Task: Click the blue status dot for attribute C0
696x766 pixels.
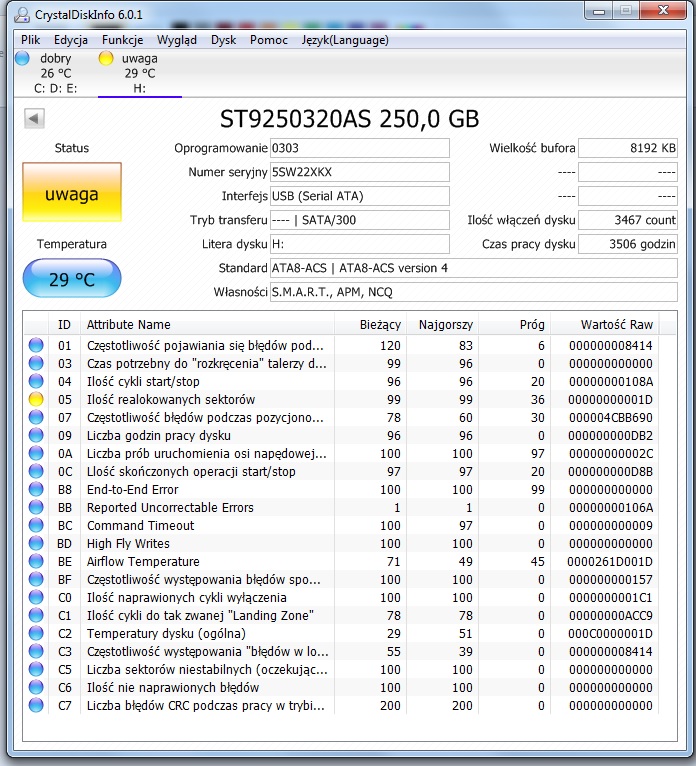Action: pyautogui.click(x=36, y=597)
